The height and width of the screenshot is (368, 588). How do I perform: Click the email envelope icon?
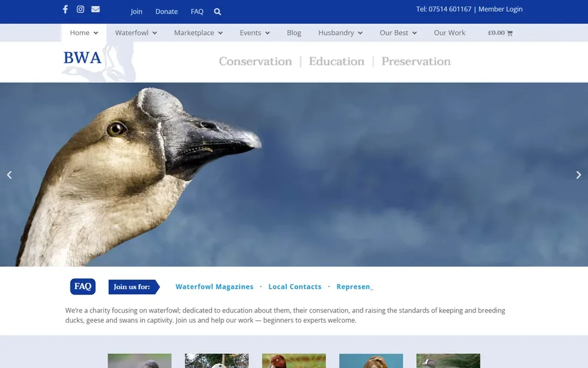96,9
